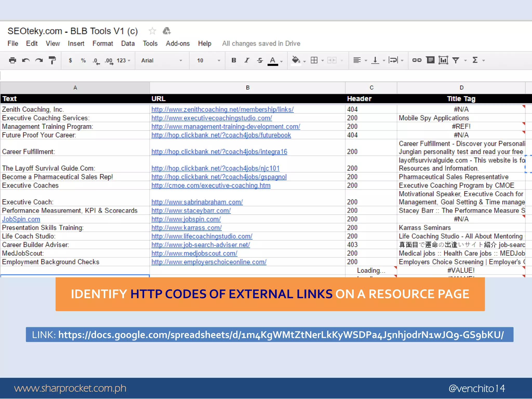Image resolution: width=532 pixels, height=399 pixels.
Task: Open the Format menu
Action: (103, 43)
